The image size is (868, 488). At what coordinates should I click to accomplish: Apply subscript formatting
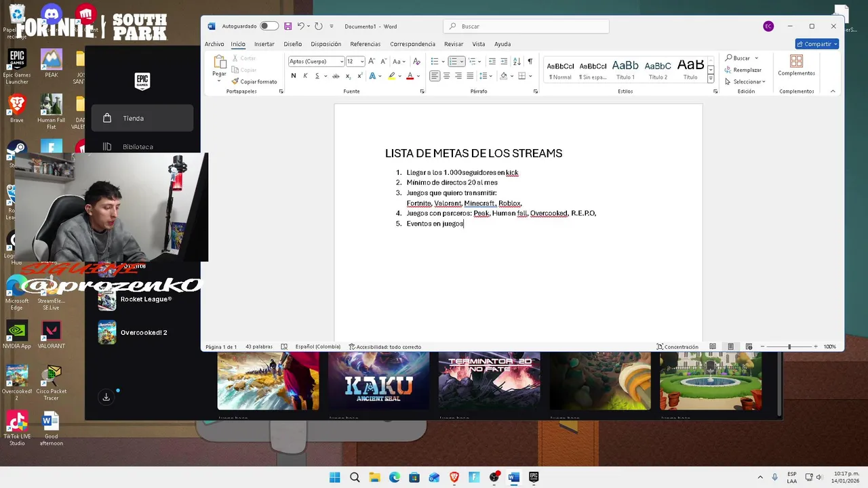[x=347, y=76]
